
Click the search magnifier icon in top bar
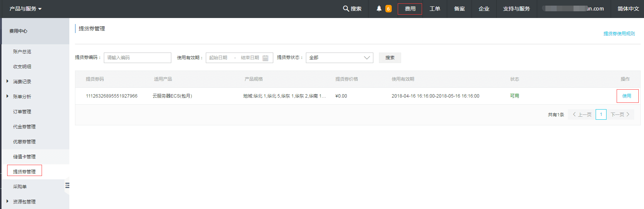(x=346, y=8)
